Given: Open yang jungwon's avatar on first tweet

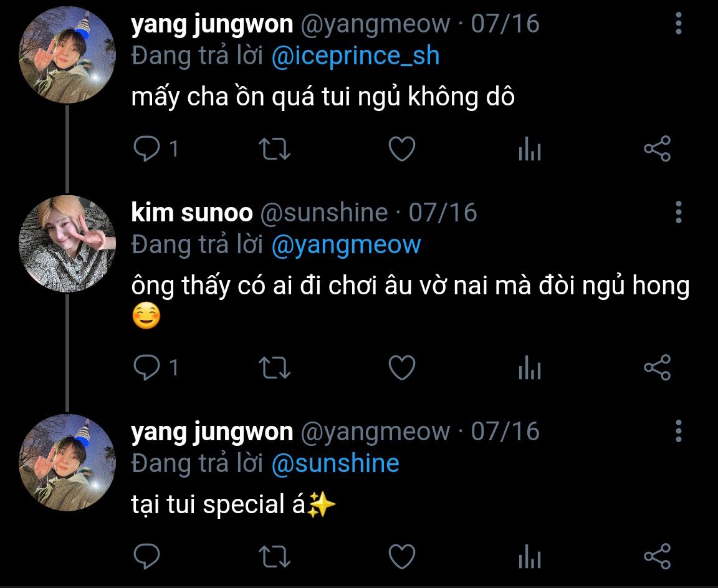Looking at the screenshot, I should coord(67,54).
